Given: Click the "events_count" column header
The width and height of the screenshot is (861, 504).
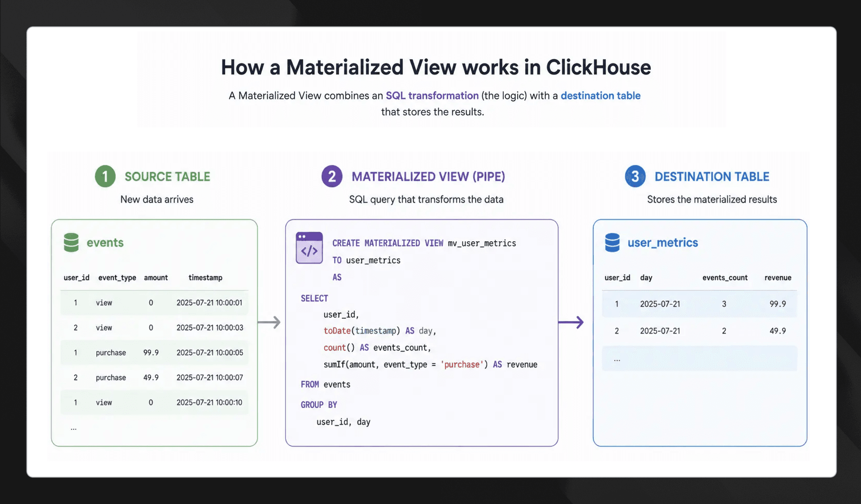Looking at the screenshot, I should tap(725, 278).
